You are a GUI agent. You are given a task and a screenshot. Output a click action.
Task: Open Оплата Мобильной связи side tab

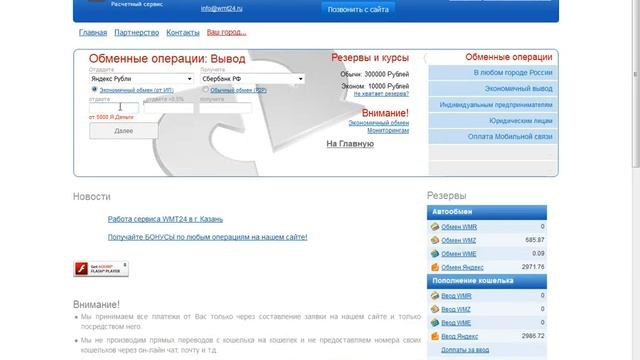(493, 137)
